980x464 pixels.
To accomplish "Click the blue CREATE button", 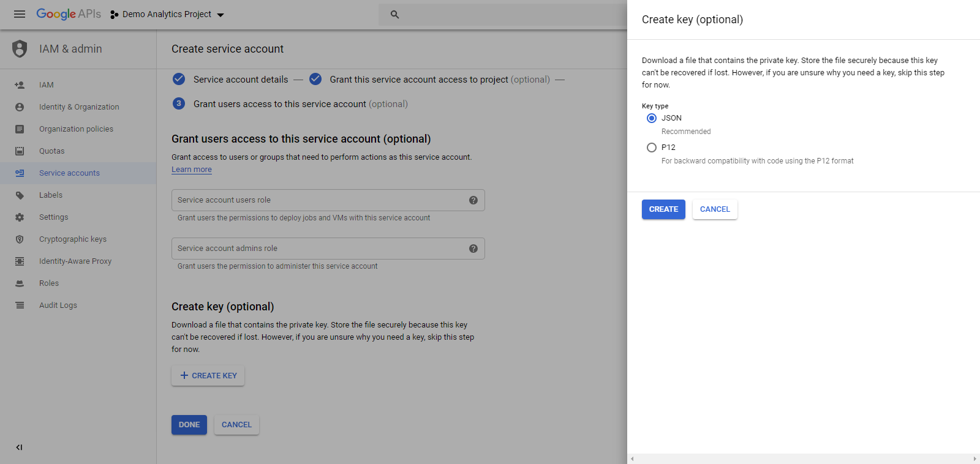I will pyautogui.click(x=663, y=209).
